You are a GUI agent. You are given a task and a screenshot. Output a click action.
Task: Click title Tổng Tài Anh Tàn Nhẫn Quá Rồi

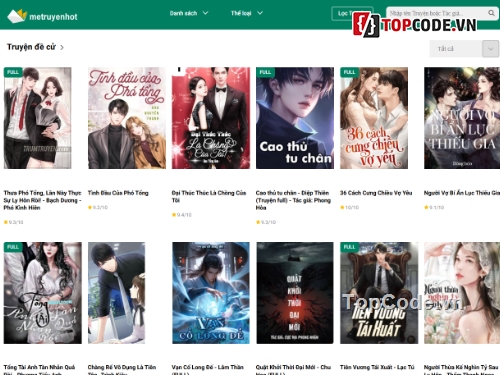coord(39,370)
